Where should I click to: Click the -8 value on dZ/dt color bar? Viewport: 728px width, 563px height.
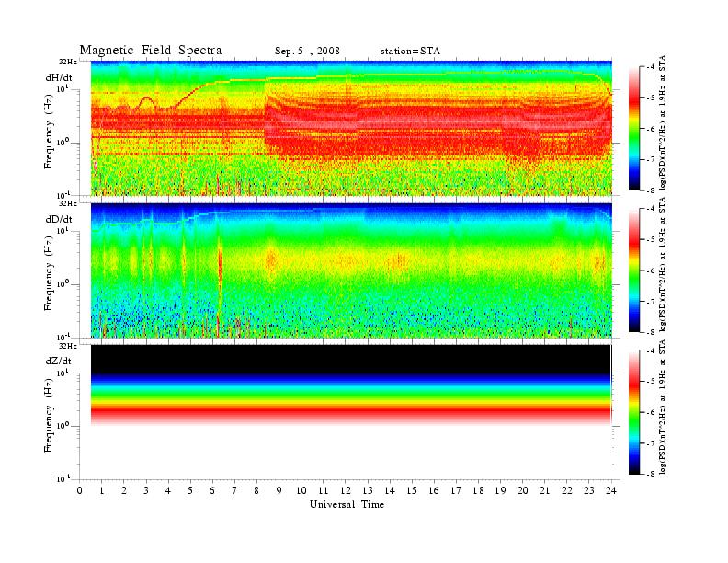649,474
